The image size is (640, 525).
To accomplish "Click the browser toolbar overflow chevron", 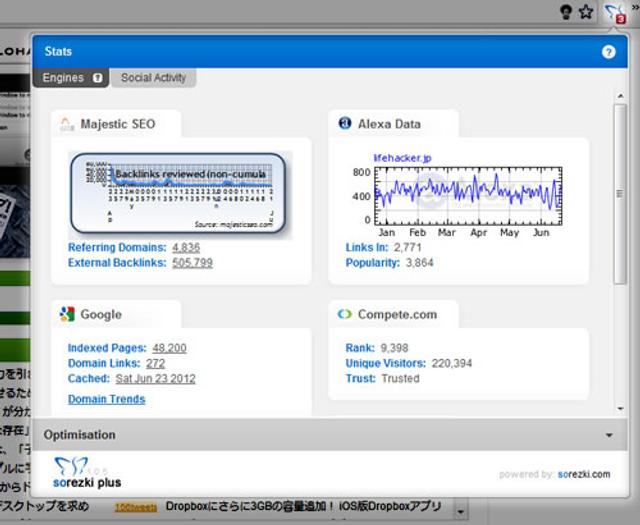I will (x=635, y=7).
